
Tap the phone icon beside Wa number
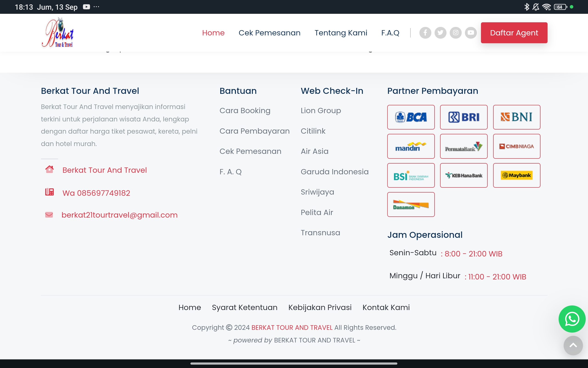[50, 192]
